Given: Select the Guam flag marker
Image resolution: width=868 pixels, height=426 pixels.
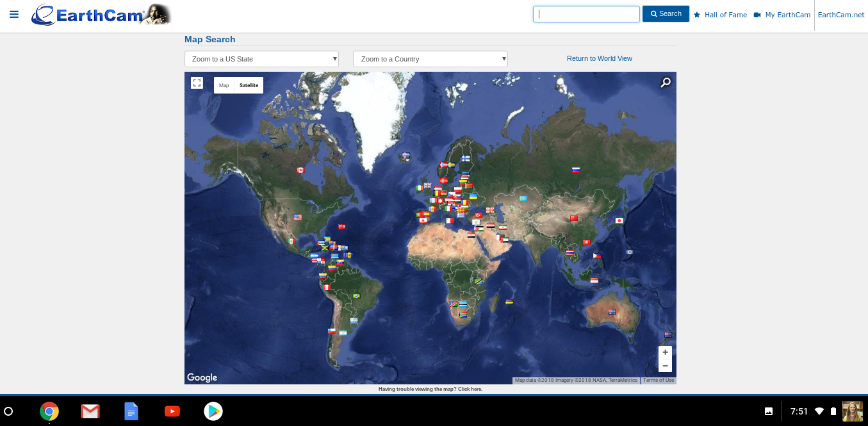Looking at the screenshot, I should (630, 252).
